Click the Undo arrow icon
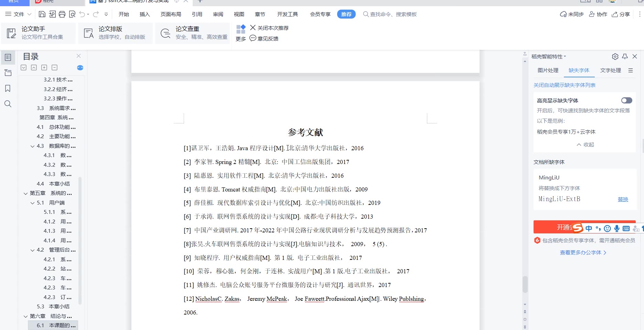Viewport: 644px width, 330px height. [x=82, y=14]
